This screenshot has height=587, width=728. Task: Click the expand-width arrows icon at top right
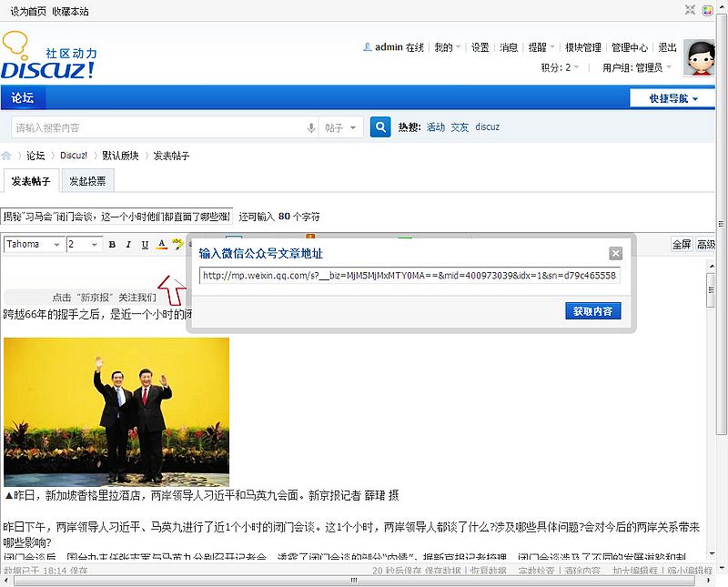point(691,10)
